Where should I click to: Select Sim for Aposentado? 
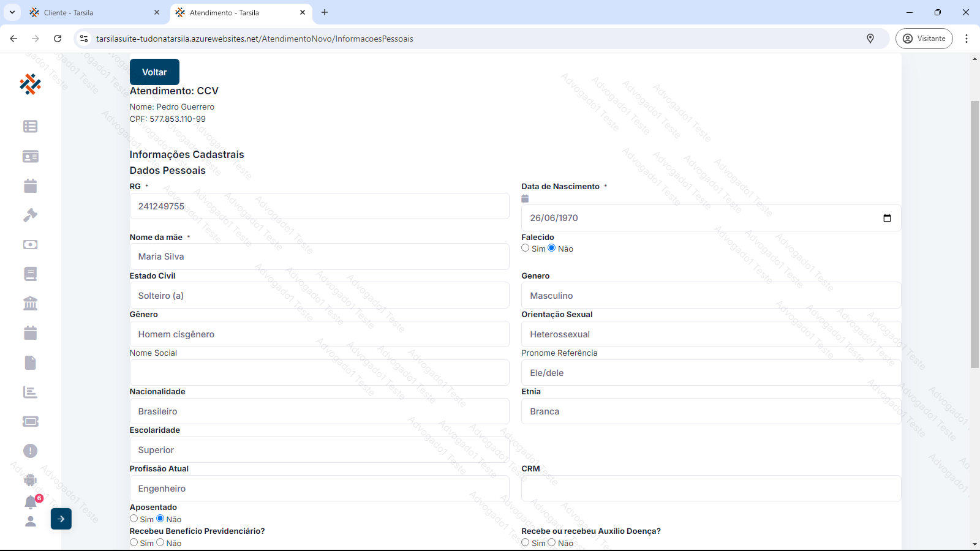pyautogui.click(x=134, y=519)
